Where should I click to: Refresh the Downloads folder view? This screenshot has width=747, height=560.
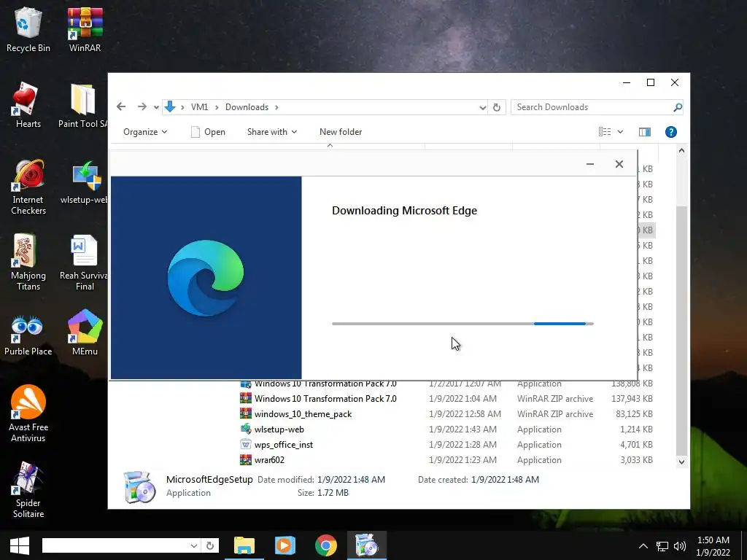point(496,107)
